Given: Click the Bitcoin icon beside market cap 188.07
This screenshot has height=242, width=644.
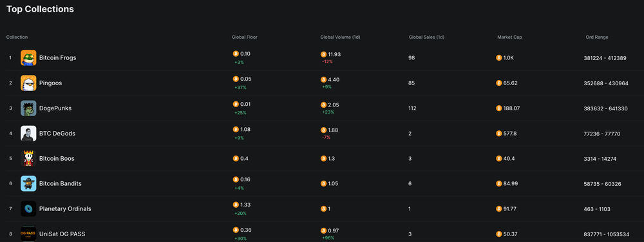Looking at the screenshot, I should pos(499,108).
